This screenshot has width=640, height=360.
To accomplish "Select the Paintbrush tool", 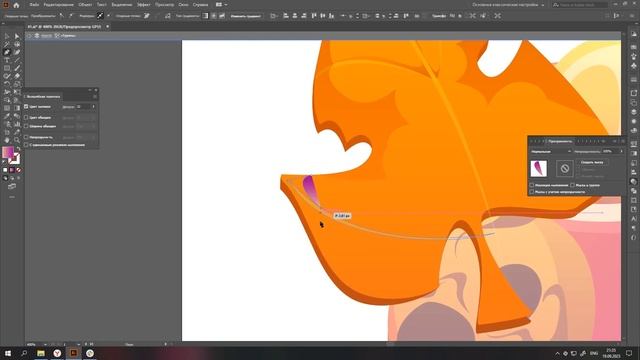I will (x=17, y=68).
